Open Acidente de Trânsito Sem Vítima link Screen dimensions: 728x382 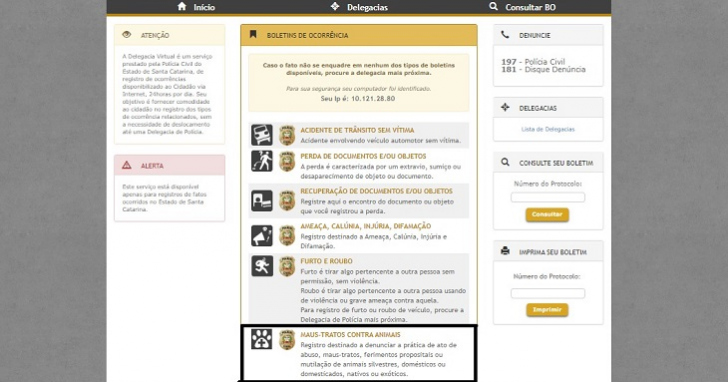point(357,130)
